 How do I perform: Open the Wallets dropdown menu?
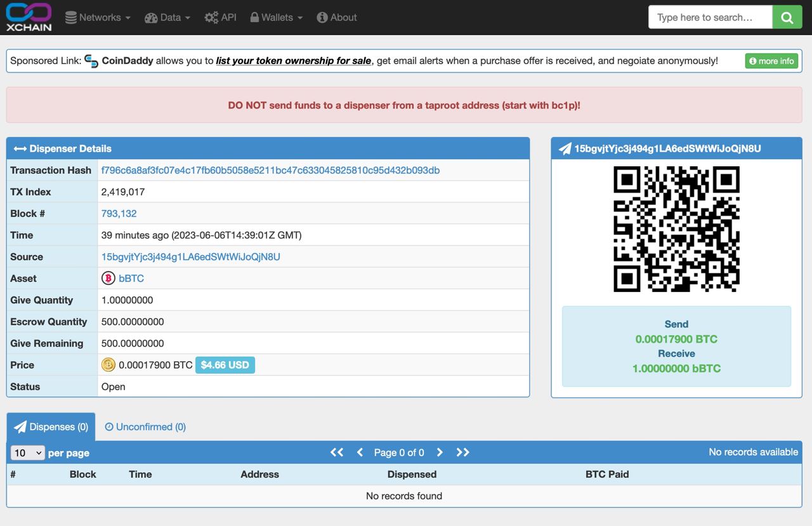pyautogui.click(x=277, y=17)
